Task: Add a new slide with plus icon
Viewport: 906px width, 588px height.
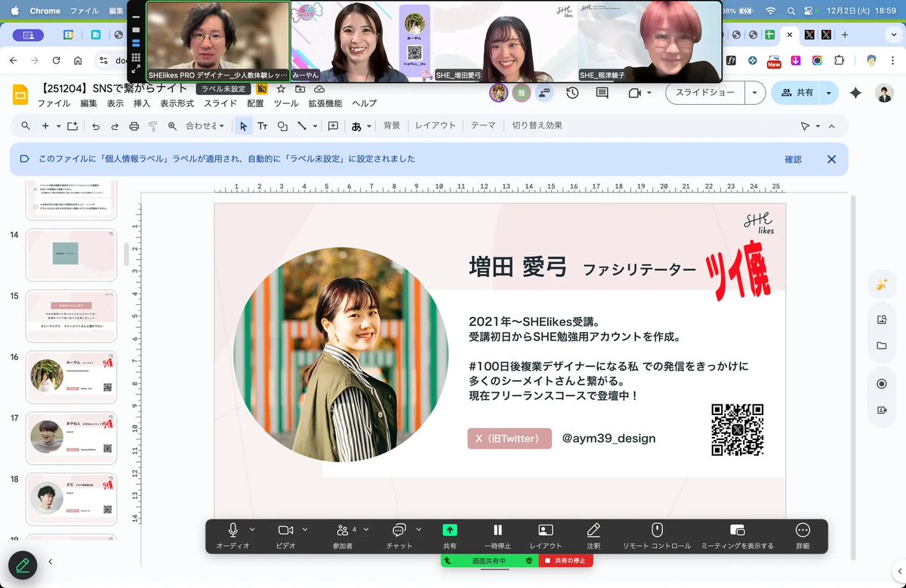Action: 45,126
